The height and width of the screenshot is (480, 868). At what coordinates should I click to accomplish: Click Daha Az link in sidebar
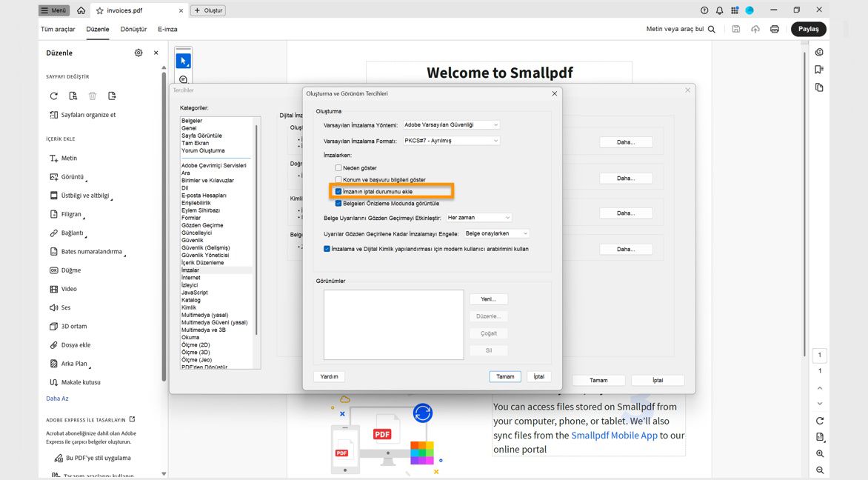pos(57,399)
